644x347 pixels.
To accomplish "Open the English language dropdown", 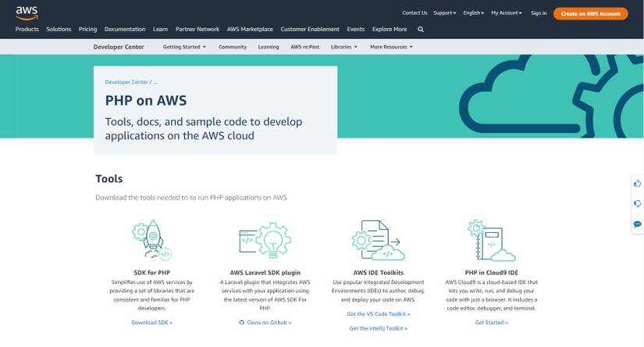I will point(473,13).
